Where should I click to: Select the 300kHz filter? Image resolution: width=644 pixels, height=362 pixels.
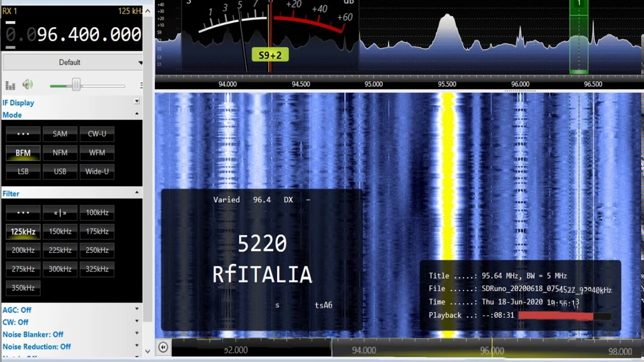pos(60,269)
